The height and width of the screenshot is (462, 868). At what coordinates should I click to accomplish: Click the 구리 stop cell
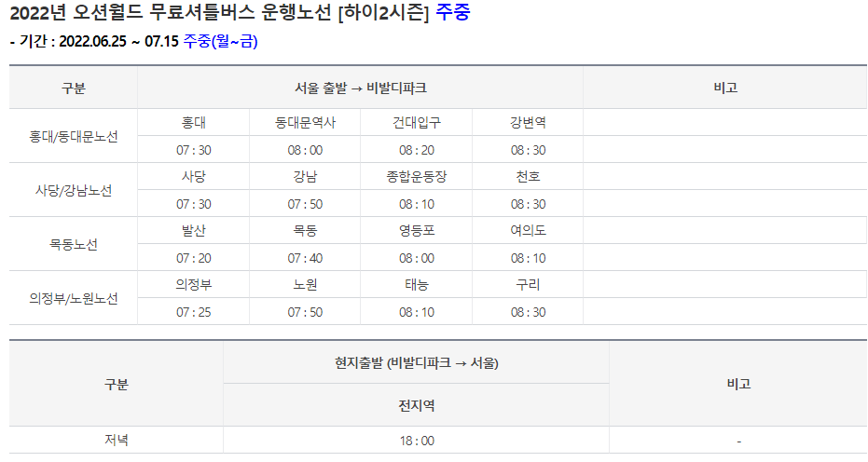pos(528,285)
